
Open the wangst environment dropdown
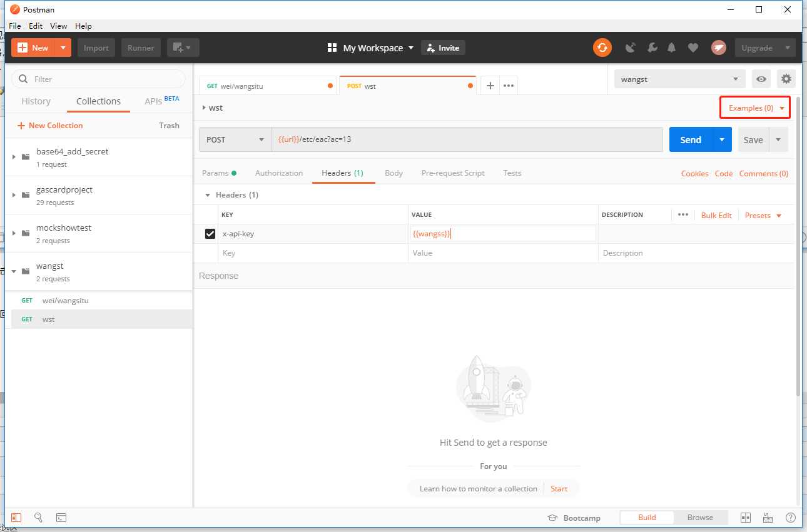click(679, 79)
